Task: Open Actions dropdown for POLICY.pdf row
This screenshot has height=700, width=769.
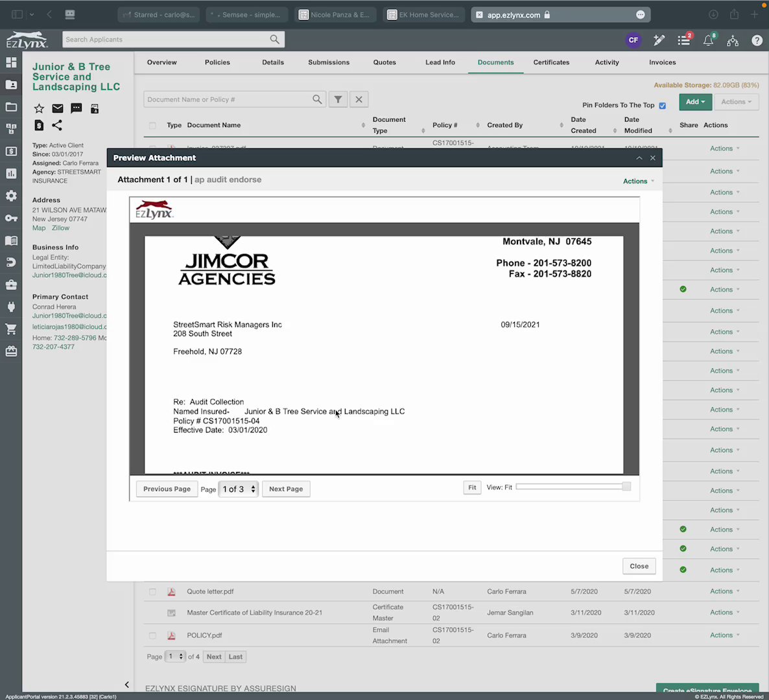Action: (724, 635)
